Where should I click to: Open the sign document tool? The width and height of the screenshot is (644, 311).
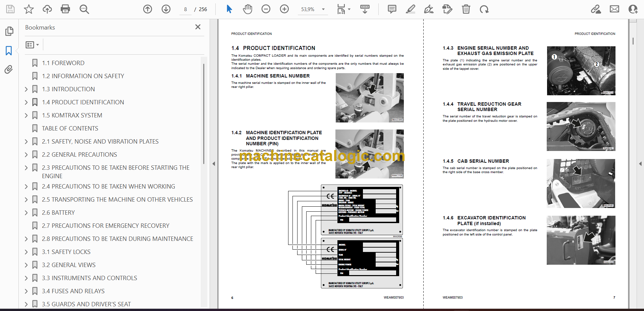click(x=429, y=9)
